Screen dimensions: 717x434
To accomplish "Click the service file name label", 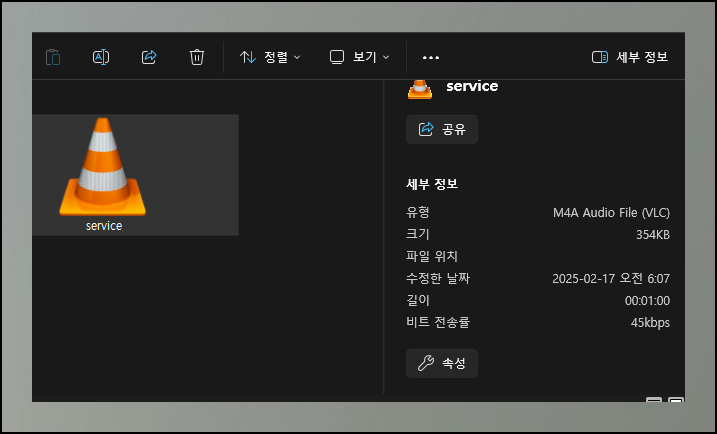I will tap(104, 225).
